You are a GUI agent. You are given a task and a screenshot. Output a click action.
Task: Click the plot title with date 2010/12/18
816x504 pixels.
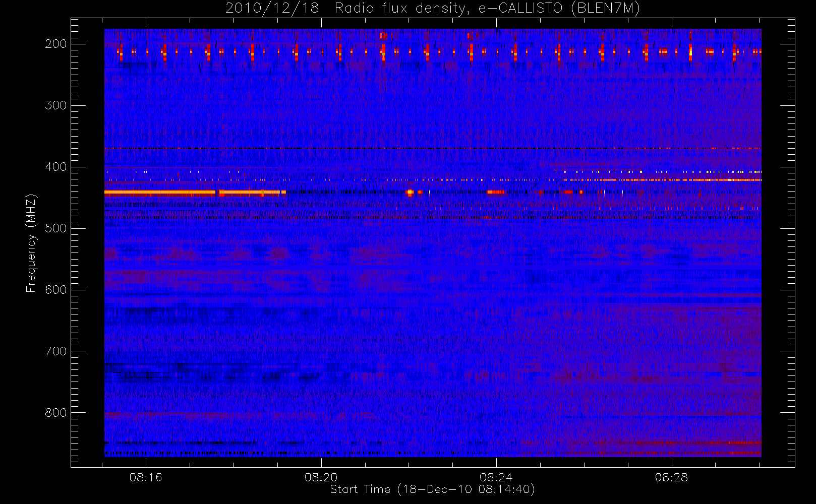coord(433,9)
